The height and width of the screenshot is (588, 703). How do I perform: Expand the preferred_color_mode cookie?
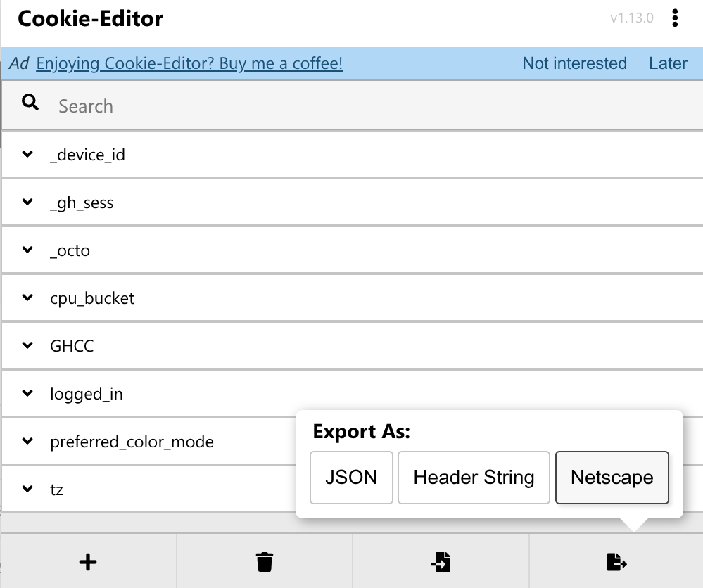tap(149, 442)
